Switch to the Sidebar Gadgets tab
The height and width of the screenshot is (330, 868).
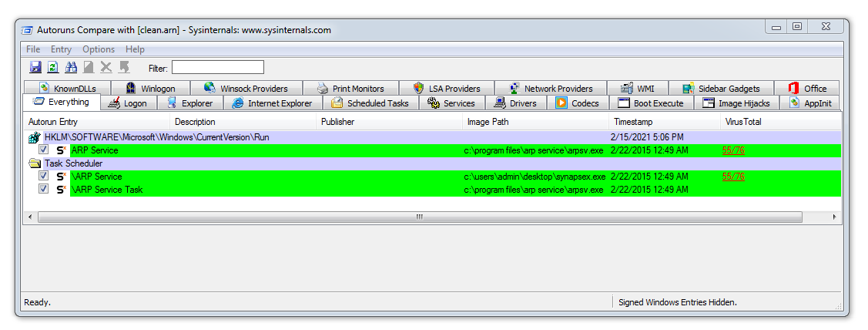[722, 88]
